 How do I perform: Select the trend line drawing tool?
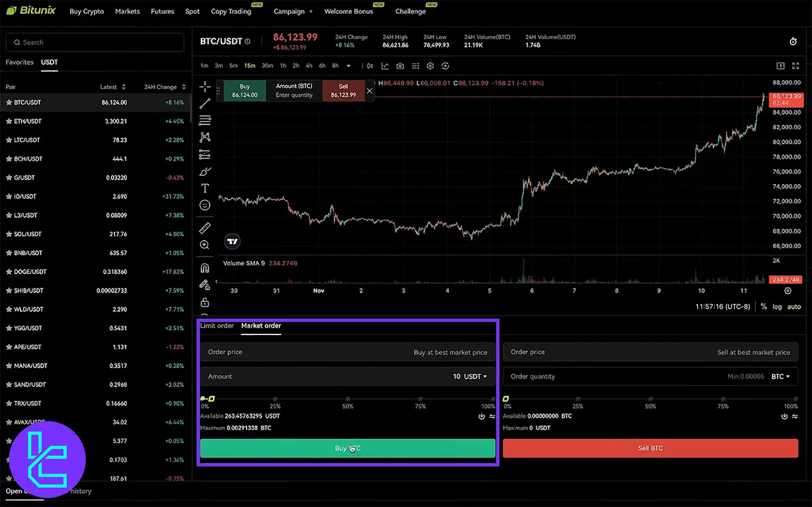coord(205,103)
